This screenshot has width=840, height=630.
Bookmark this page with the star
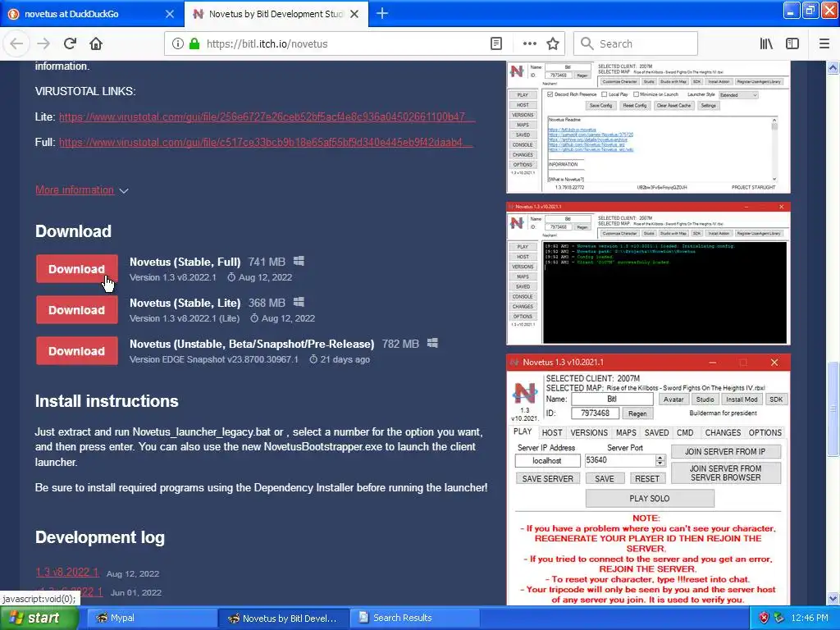pyautogui.click(x=553, y=44)
